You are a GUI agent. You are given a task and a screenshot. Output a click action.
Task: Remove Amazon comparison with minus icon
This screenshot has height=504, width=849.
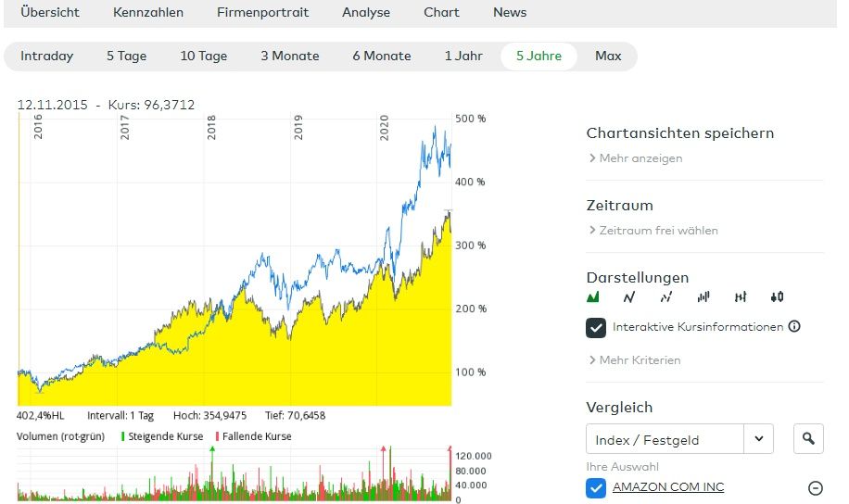pyautogui.click(x=816, y=488)
